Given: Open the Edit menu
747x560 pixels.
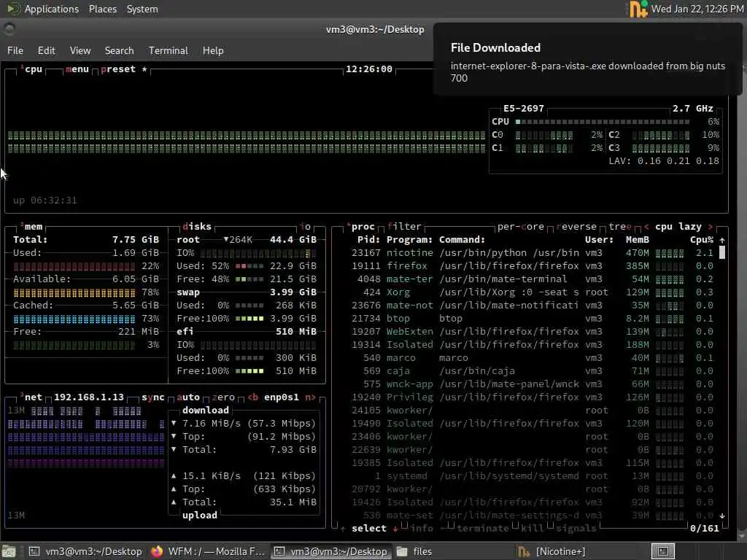Looking at the screenshot, I should (46, 50).
